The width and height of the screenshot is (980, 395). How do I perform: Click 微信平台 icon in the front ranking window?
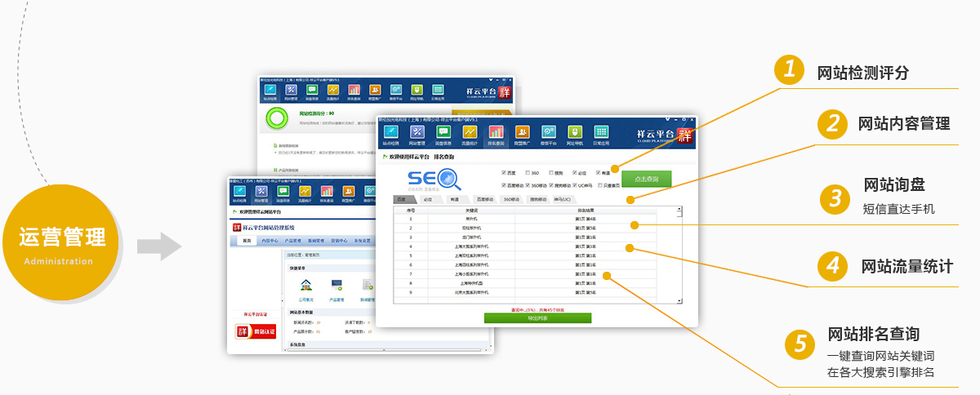[548, 134]
